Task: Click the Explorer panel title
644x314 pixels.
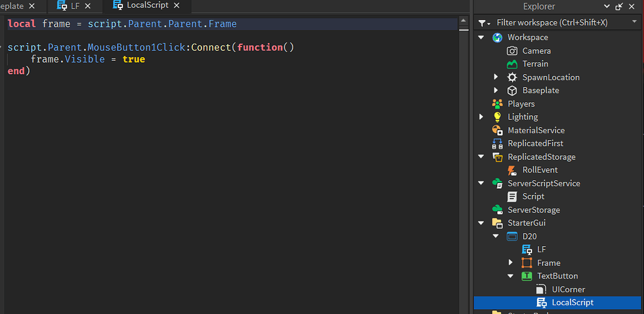Action: click(x=539, y=6)
